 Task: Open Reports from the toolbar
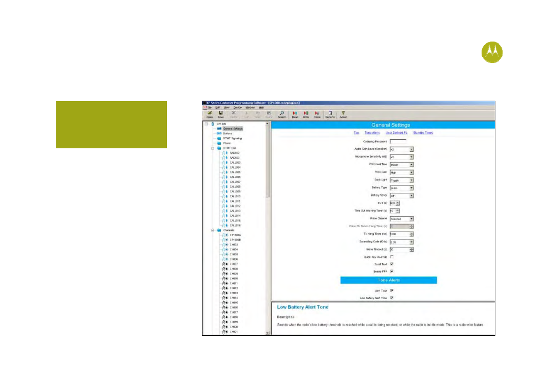[330, 114]
